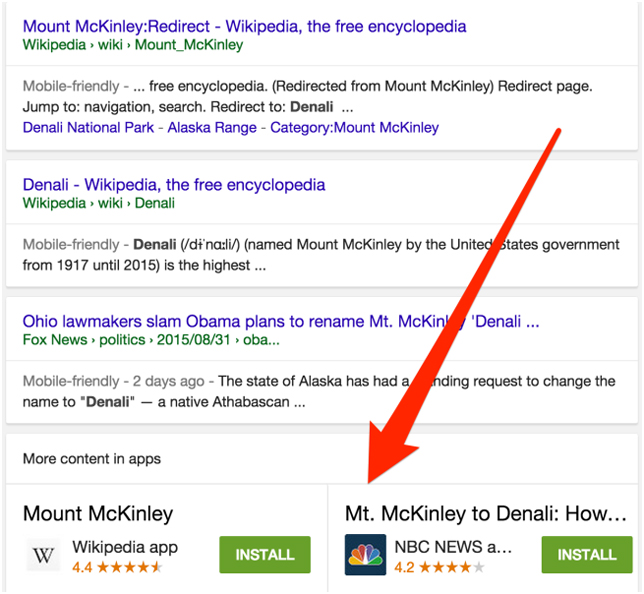644x594 pixels.
Task: Install the Wikipedia app
Action: [x=265, y=555]
